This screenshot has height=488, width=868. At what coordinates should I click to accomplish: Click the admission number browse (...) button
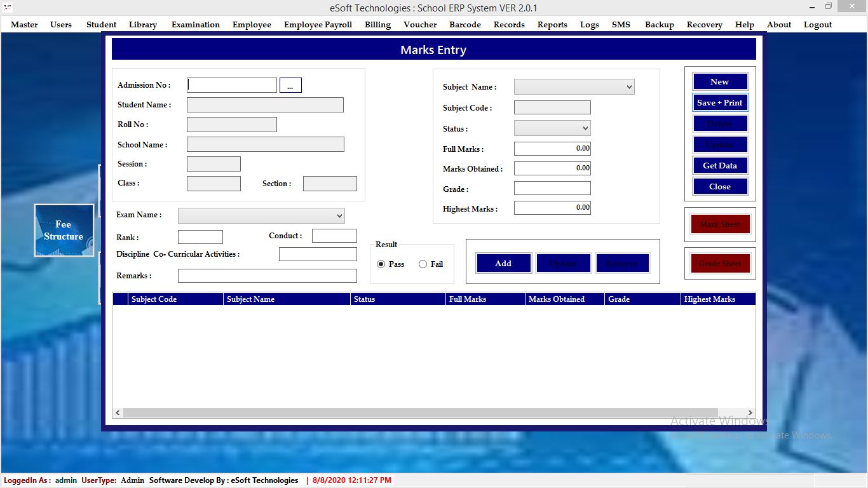tap(290, 86)
